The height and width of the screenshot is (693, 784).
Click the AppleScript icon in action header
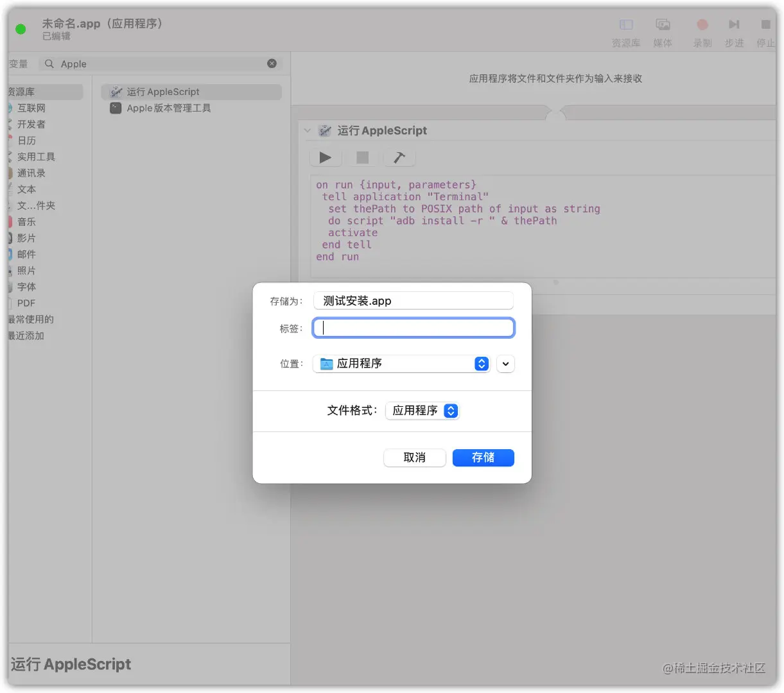click(325, 130)
